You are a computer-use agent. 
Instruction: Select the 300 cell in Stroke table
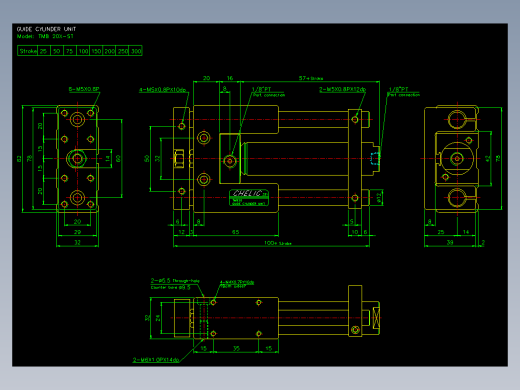click(x=135, y=51)
